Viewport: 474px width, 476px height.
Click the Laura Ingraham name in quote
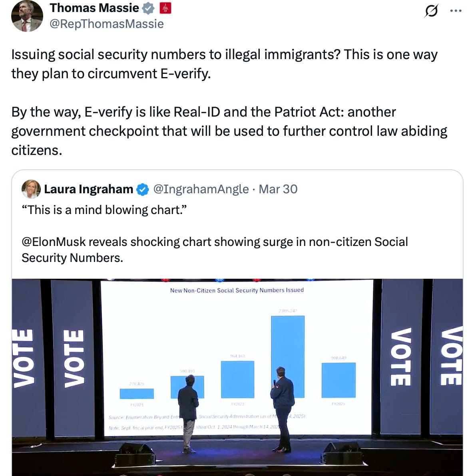click(x=88, y=189)
